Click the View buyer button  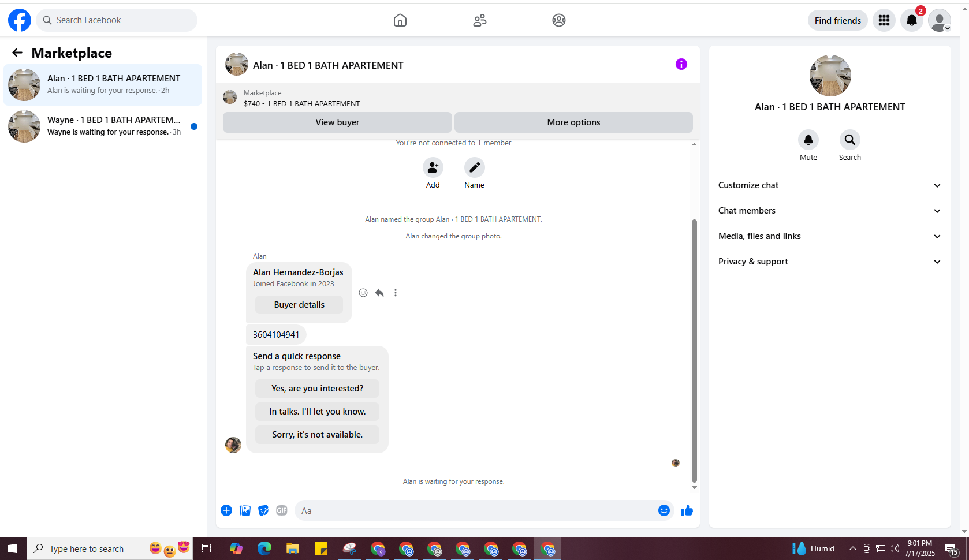[337, 122]
